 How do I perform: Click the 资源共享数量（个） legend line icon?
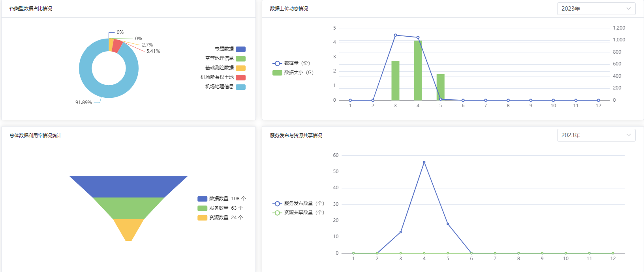pyautogui.click(x=277, y=213)
